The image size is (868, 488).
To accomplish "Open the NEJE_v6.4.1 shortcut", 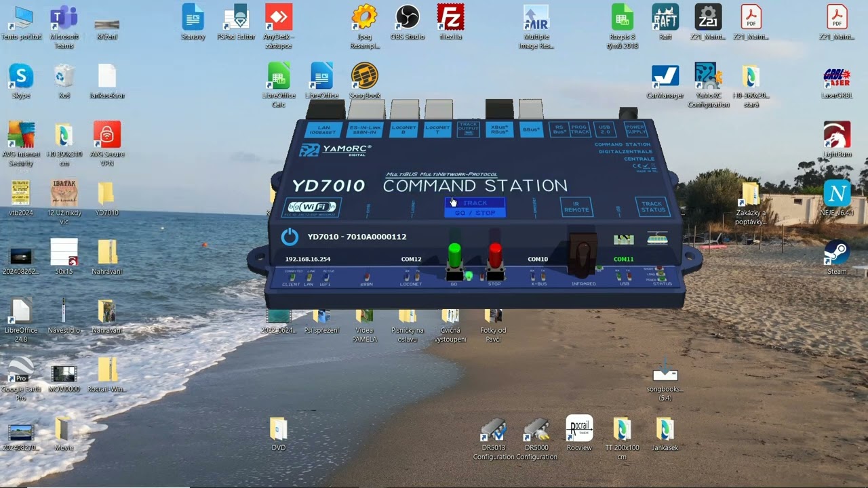I will pyautogui.click(x=837, y=197).
